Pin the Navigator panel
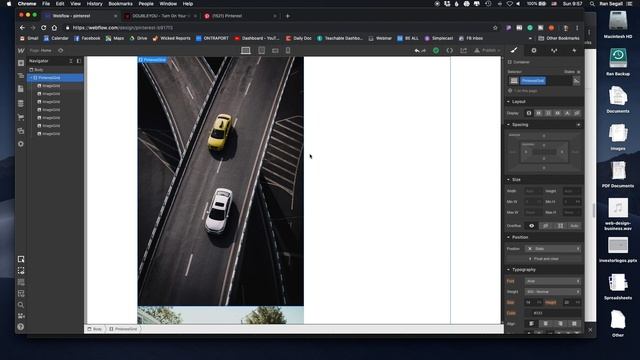Screen dimensions: 640x360 (79, 61)
